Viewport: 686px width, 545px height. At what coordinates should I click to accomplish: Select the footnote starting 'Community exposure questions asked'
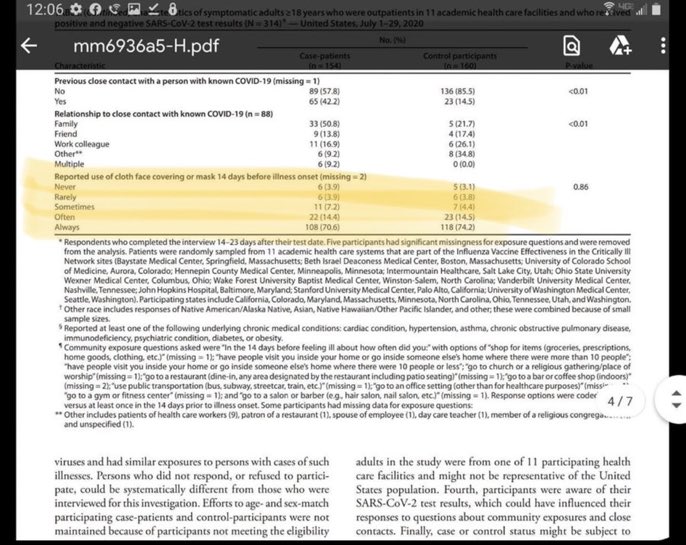(x=344, y=376)
